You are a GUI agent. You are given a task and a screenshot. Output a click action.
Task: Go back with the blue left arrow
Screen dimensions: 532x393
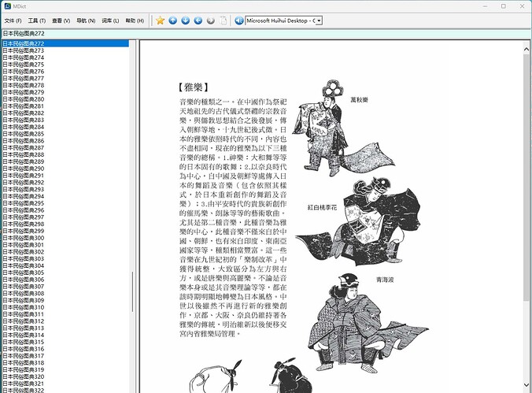[198, 20]
